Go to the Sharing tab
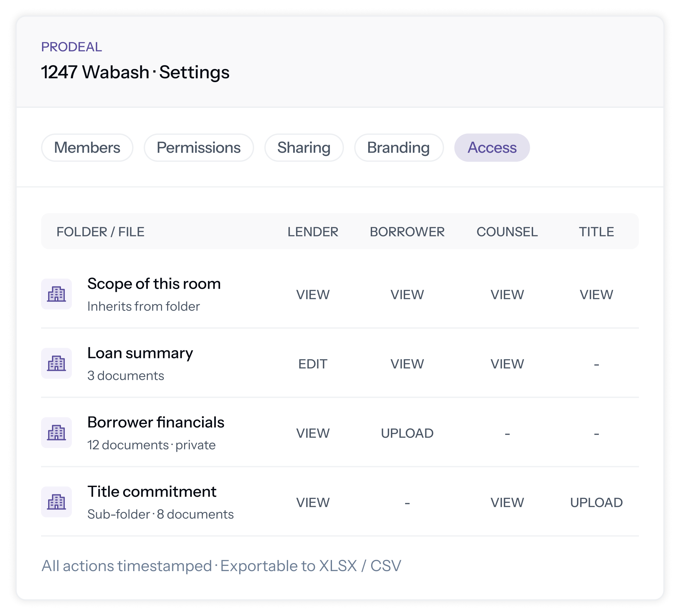The image size is (680, 616). click(x=304, y=148)
